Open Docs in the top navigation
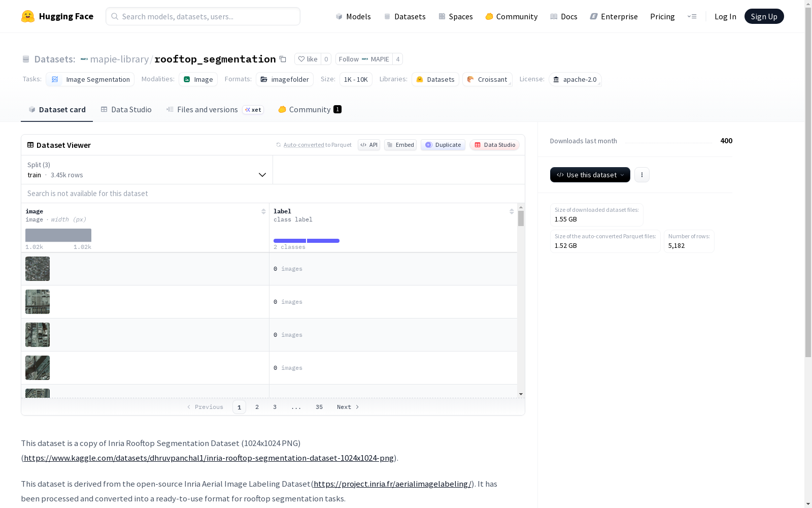812x508 pixels. 563,16
